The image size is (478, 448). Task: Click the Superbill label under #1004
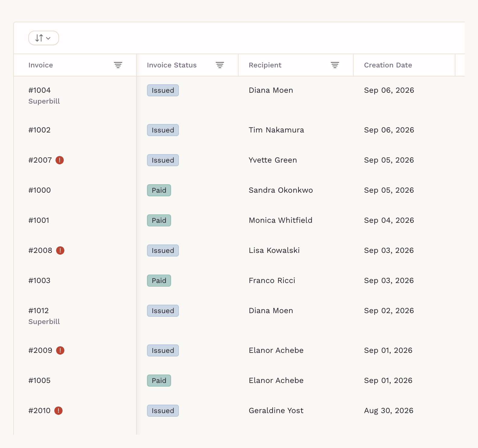(x=44, y=101)
